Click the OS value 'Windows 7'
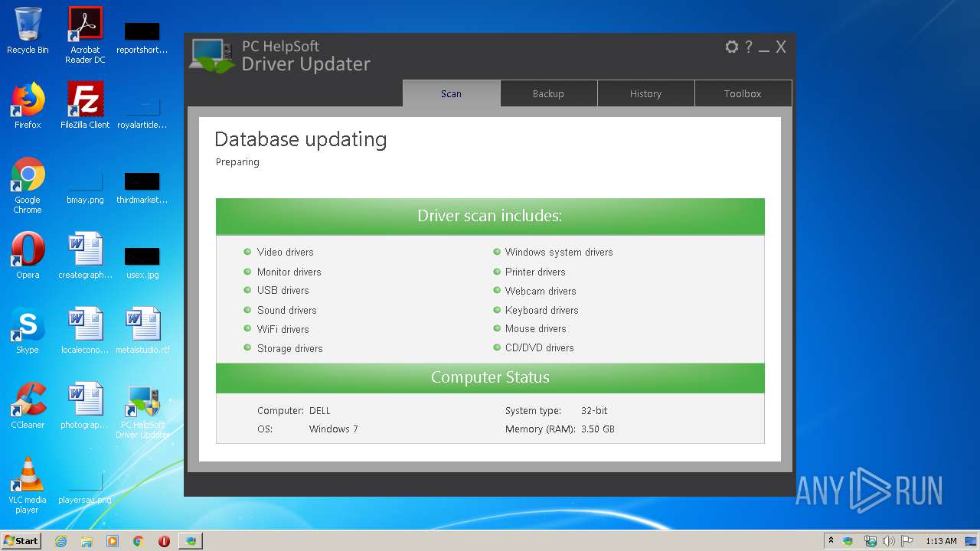980x551 pixels. tap(334, 429)
